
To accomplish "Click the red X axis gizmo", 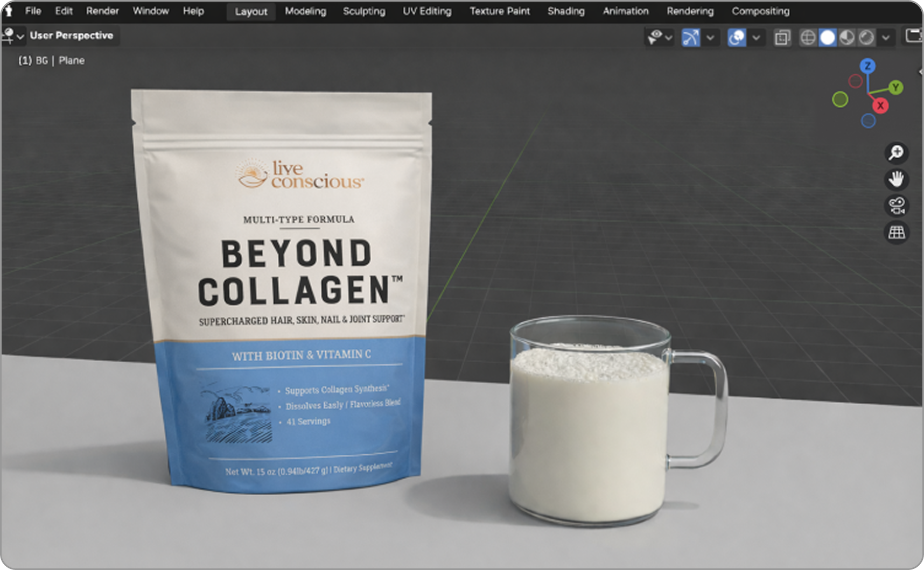I will point(880,105).
